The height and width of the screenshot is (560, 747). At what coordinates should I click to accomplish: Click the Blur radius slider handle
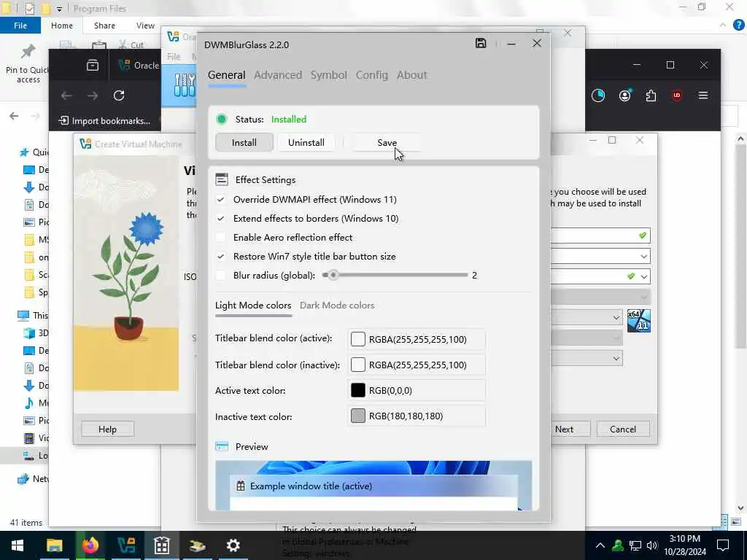coord(333,275)
